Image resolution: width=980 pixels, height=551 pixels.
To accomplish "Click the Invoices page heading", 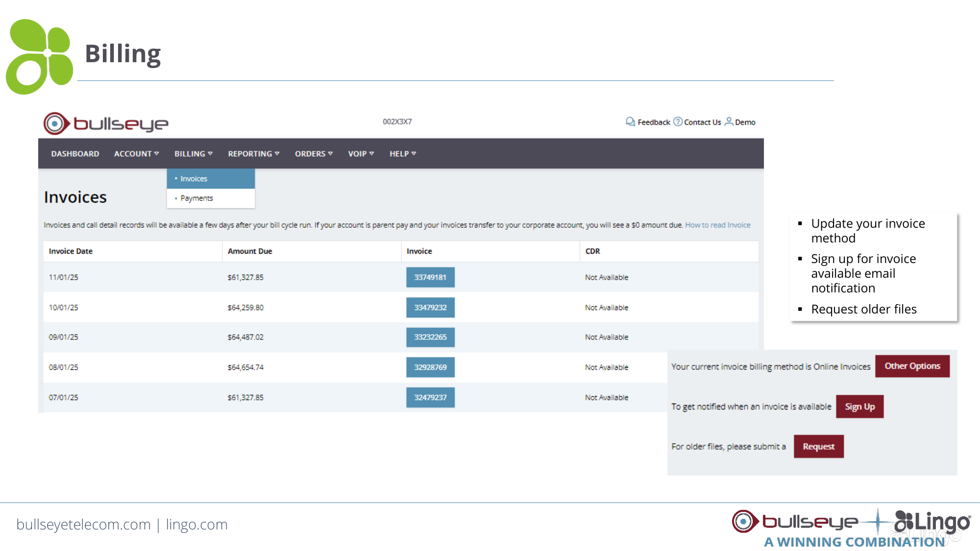I will [x=75, y=197].
